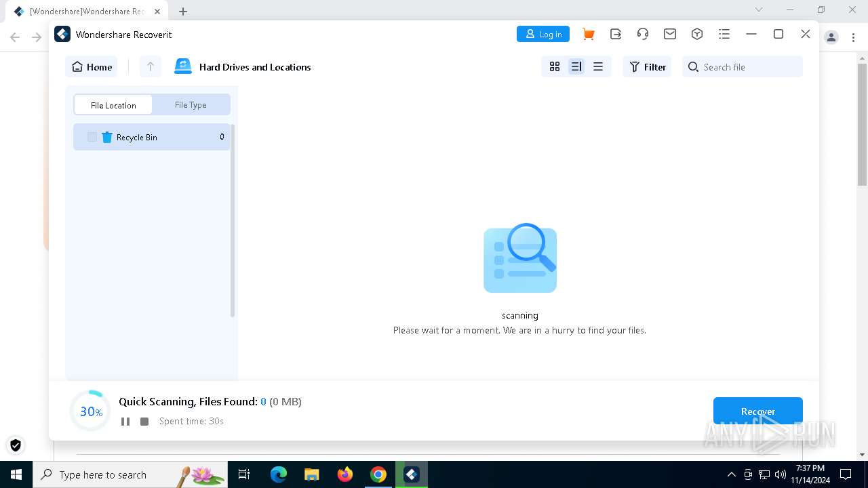868x488 pixels.
Task: Open Windows Start menu
Action: click(16, 474)
